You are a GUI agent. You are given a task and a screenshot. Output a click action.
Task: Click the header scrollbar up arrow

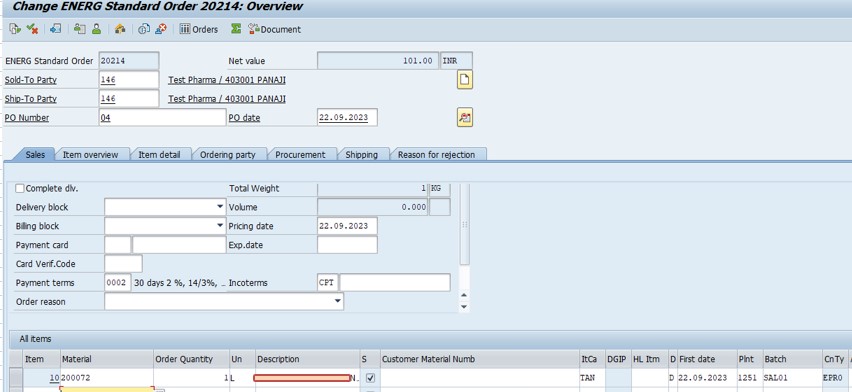point(464,295)
